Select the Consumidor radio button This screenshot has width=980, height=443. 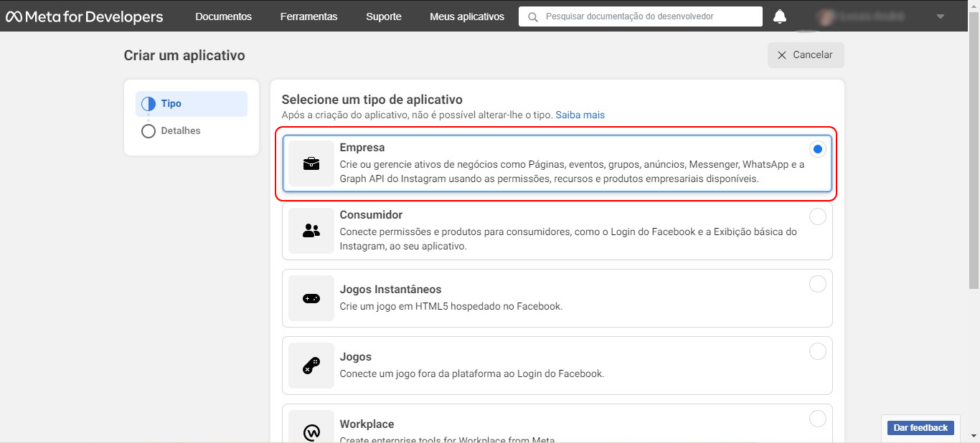coord(817,216)
